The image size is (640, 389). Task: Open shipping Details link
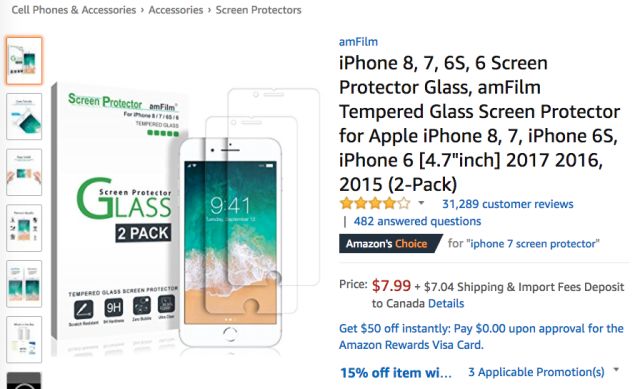click(446, 304)
